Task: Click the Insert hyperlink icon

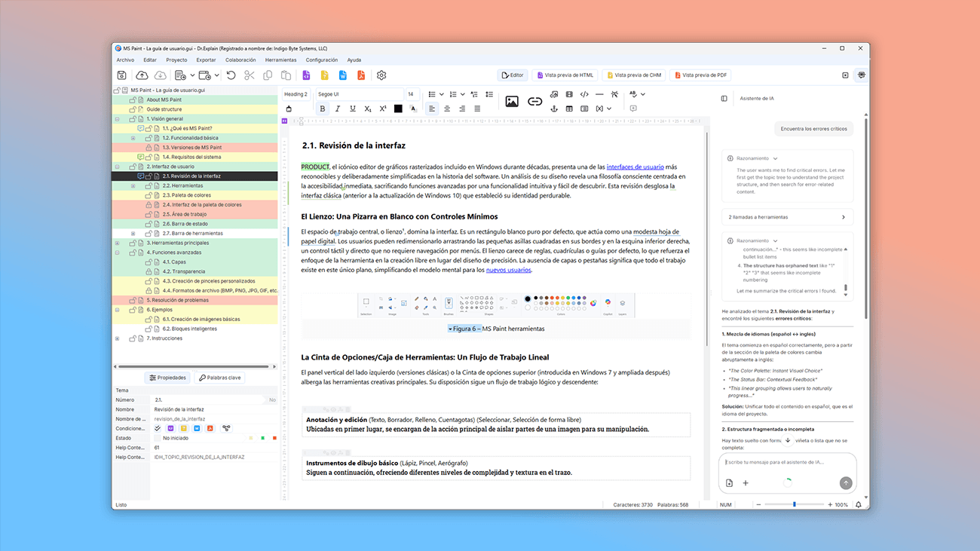Action: [x=534, y=102]
